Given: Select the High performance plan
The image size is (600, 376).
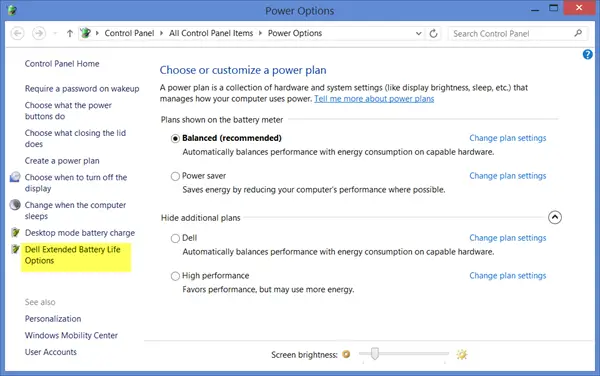Looking at the screenshot, I should click(x=175, y=276).
